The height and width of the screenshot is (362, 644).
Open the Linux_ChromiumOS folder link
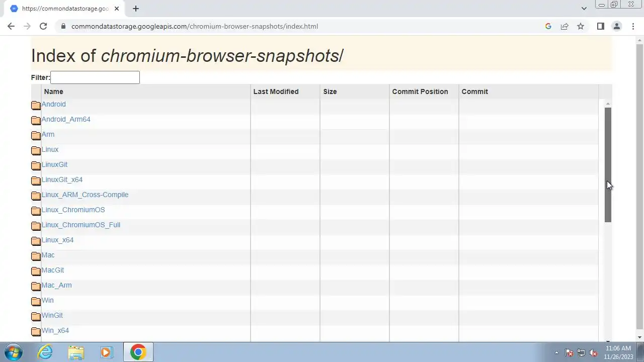(x=73, y=210)
